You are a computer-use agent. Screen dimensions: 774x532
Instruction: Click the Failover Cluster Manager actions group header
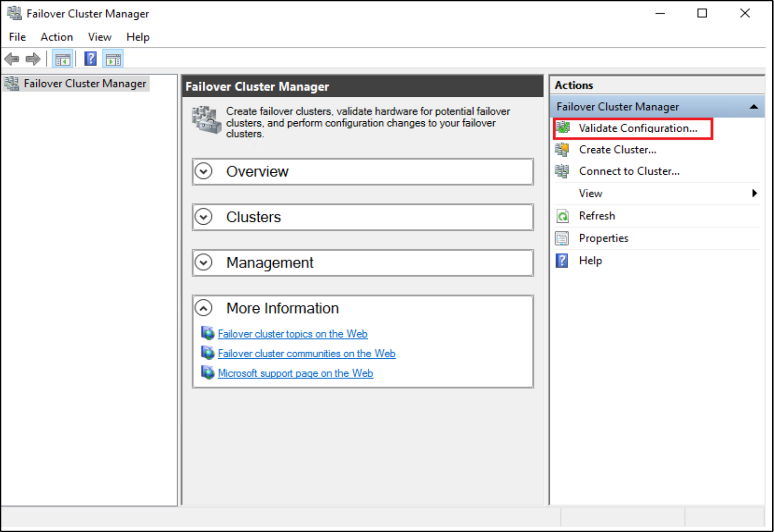point(657,107)
